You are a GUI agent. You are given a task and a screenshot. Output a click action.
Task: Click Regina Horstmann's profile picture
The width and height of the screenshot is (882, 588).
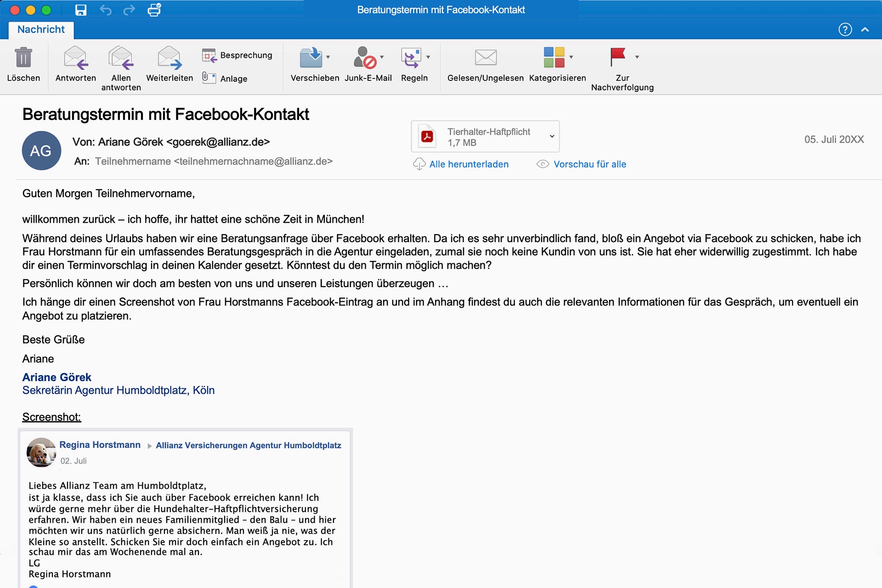41,452
